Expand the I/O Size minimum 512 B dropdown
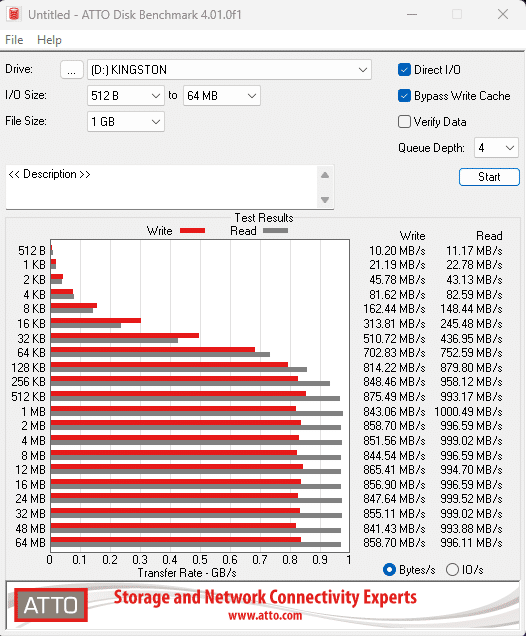This screenshot has height=636, width=526. pos(126,96)
